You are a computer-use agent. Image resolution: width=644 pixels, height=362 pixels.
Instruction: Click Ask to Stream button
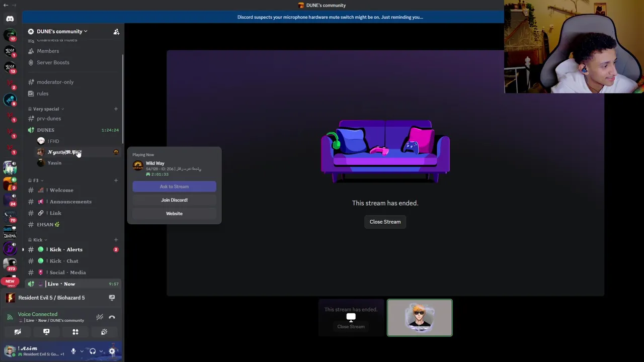174,187
